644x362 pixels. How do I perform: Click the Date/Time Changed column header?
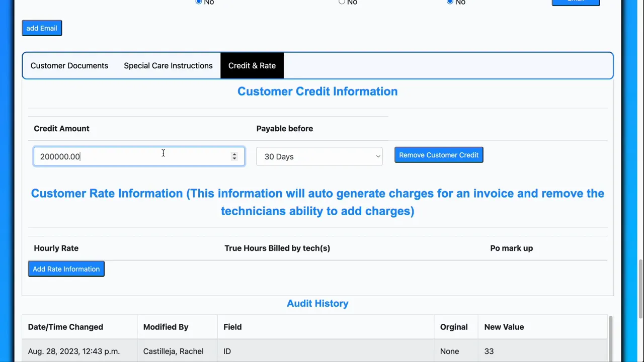click(x=65, y=327)
